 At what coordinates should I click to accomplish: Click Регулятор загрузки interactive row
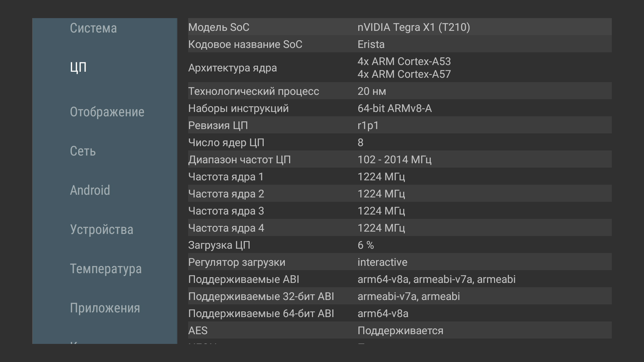[x=399, y=262]
